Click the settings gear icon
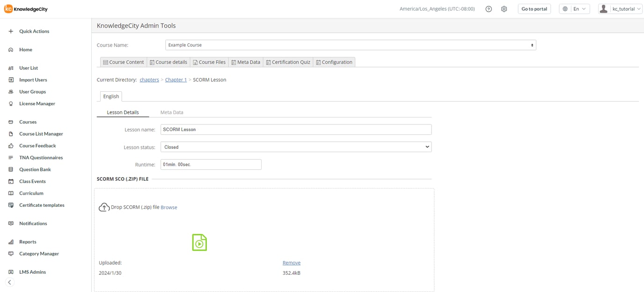This screenshot has width=644, height=292. coord(504,9)
